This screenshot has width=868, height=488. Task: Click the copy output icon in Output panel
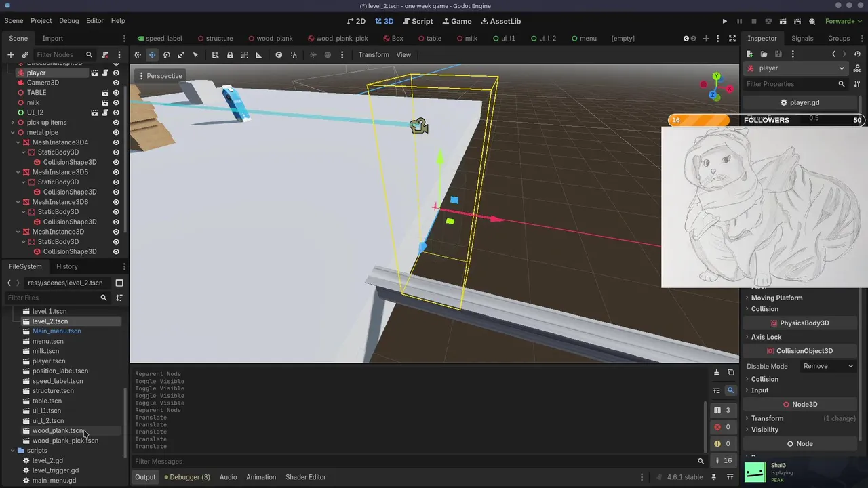coord(730,373)
